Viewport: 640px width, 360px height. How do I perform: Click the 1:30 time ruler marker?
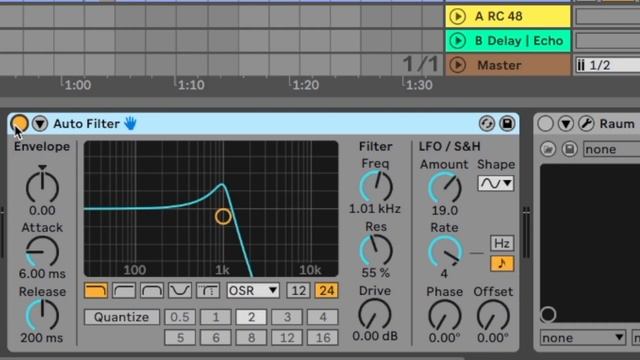419,85
